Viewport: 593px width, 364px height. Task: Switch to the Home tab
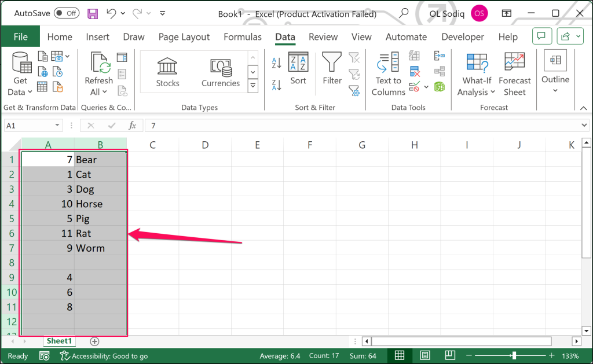60,36
